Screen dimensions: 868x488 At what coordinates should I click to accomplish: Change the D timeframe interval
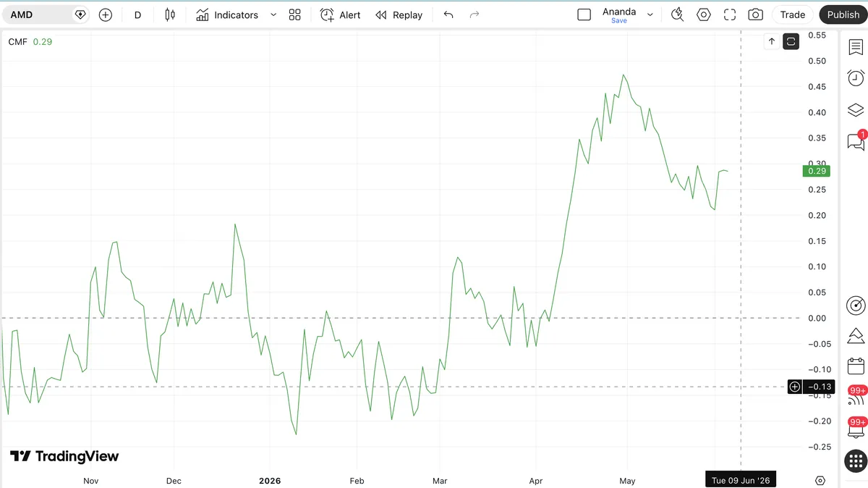tap(137, 14)
